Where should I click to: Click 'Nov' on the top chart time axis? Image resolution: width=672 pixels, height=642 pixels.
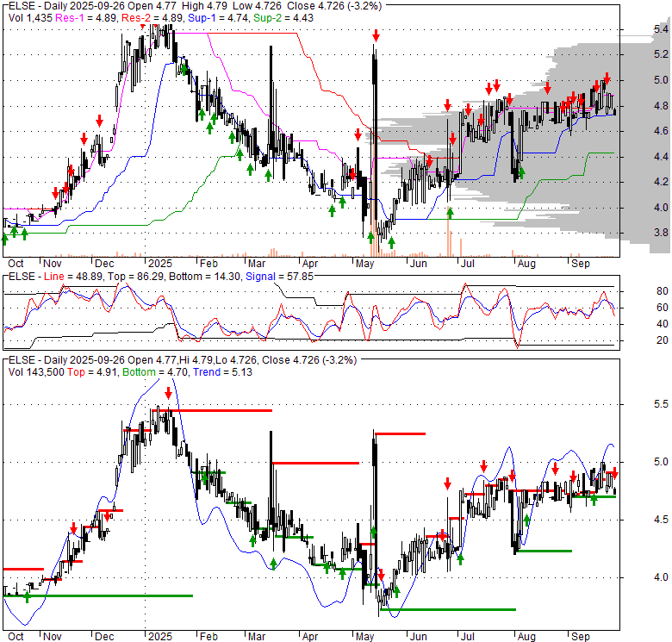[53, 264]
